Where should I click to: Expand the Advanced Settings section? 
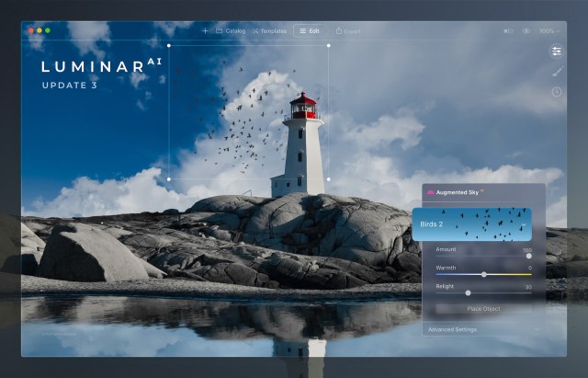pos(452,328)
